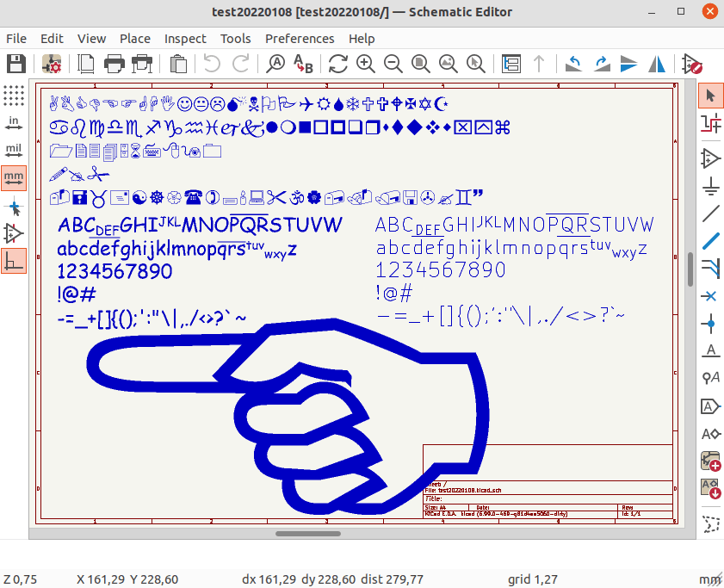Click Zoom to Fit button
Image resolution: width=724 pixels, height=588 pixels.
(x=421, y=64)
